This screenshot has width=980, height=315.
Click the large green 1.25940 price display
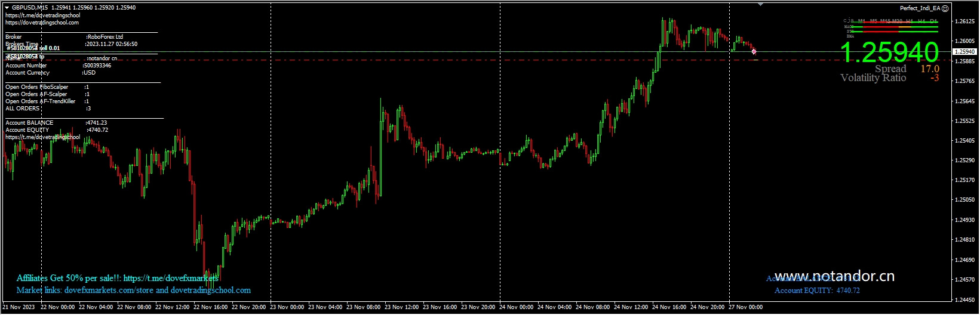(x=890, y=52)
